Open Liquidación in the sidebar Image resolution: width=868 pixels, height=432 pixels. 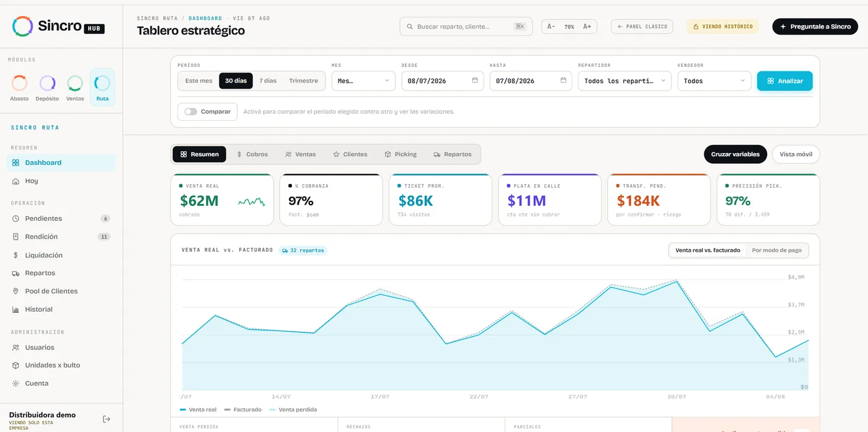[x=61, y=255]
